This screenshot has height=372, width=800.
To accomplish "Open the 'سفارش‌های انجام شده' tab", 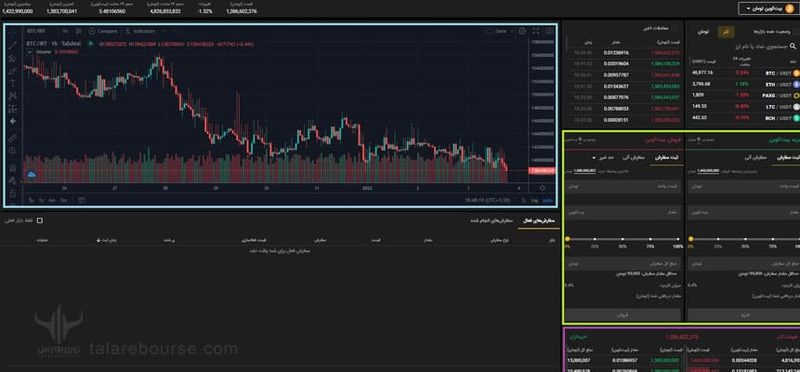I will click(491, 220).
